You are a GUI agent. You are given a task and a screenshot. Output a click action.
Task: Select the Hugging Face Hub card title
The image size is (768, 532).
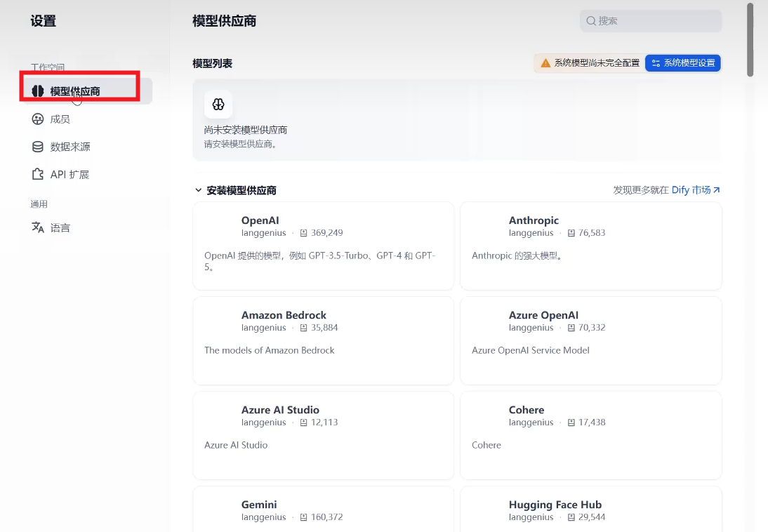pyautogui.click(x=555, y=505)
